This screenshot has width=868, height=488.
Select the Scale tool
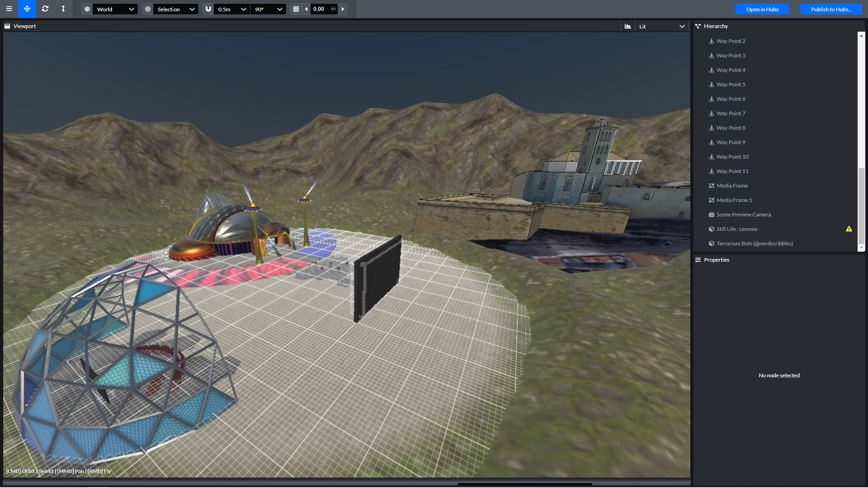[63, 9]
